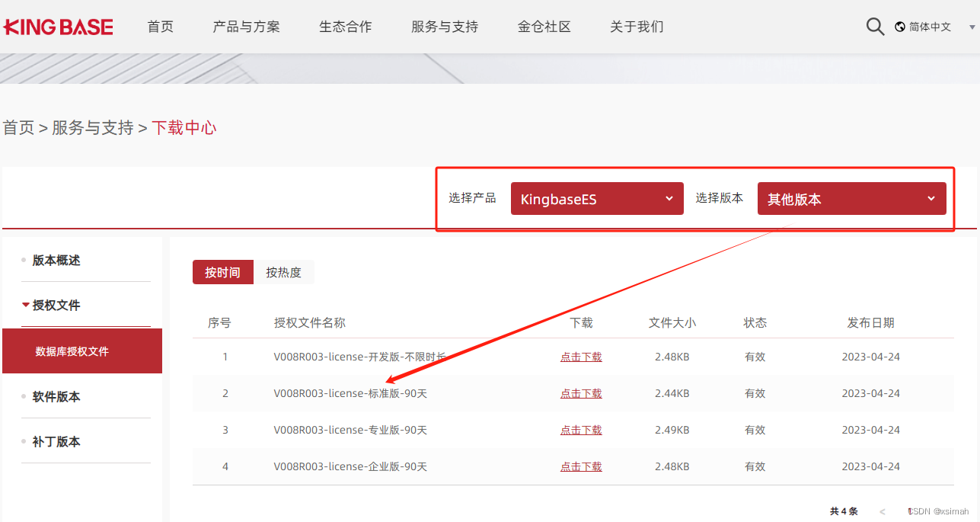The height and width of the screenshot is (522, 980).
Task: Download V008R003-license-开发版-不限时长 license file
Action: [581, 356]
